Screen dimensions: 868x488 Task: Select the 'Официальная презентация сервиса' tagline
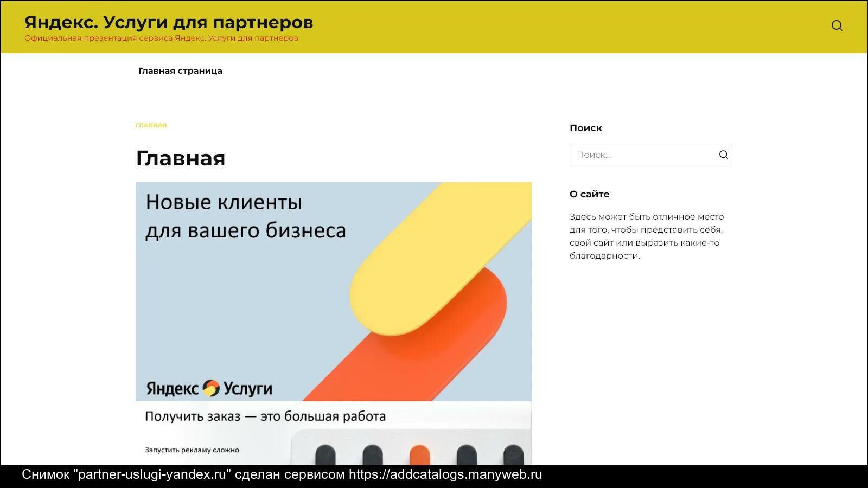click(161, 38)
